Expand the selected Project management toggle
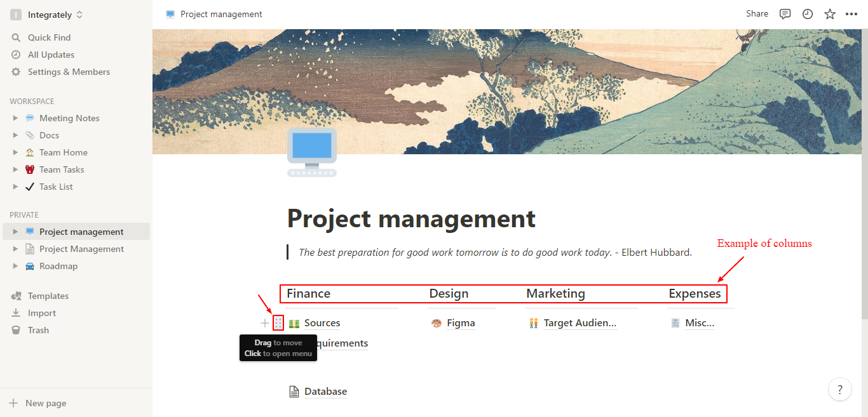868x417 pixels. tap(15, 232)
